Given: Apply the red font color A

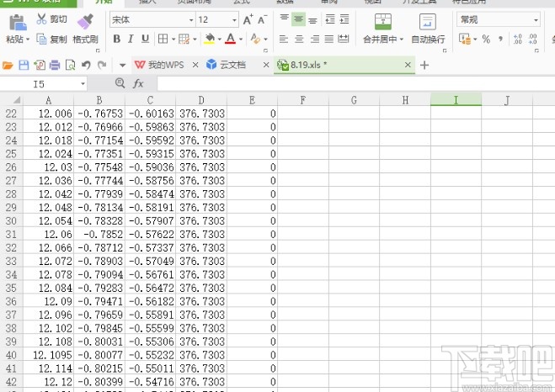Looking at the screenshot, I should tap(231, 39).
